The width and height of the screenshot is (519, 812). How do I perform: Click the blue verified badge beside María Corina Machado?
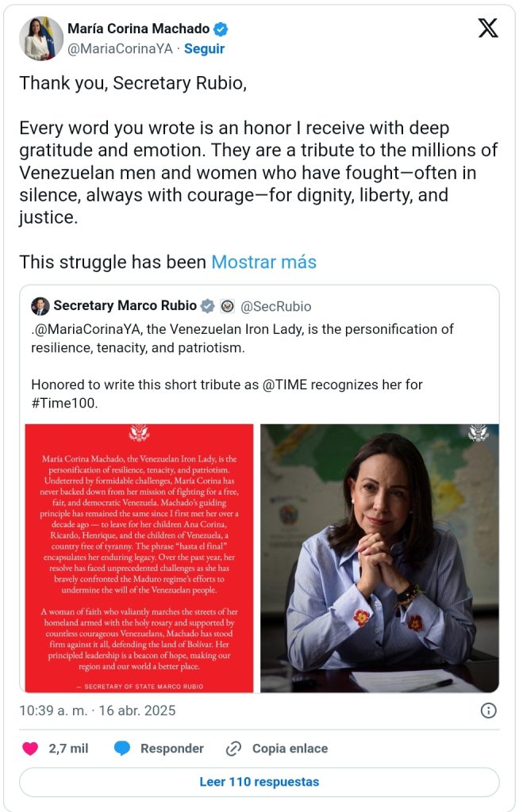coord(221,29)
